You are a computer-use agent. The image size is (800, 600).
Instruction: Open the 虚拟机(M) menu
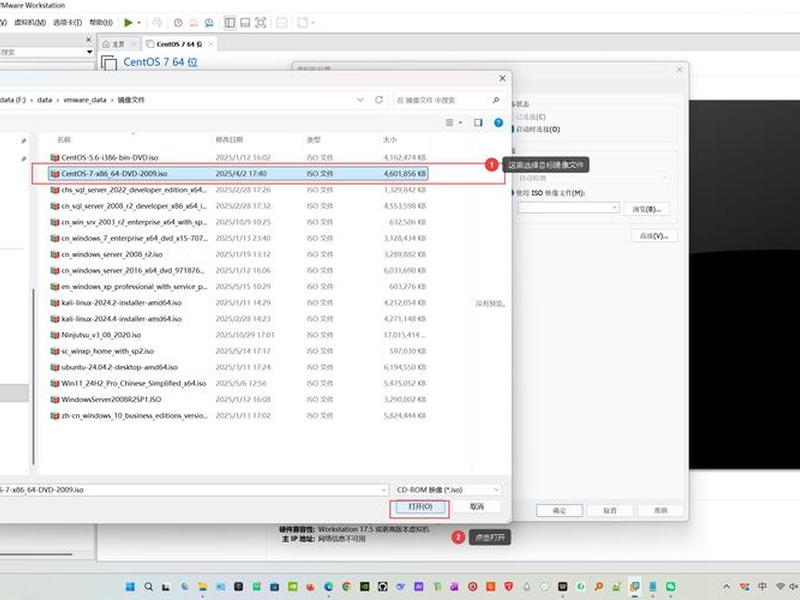tap(30, 22)
